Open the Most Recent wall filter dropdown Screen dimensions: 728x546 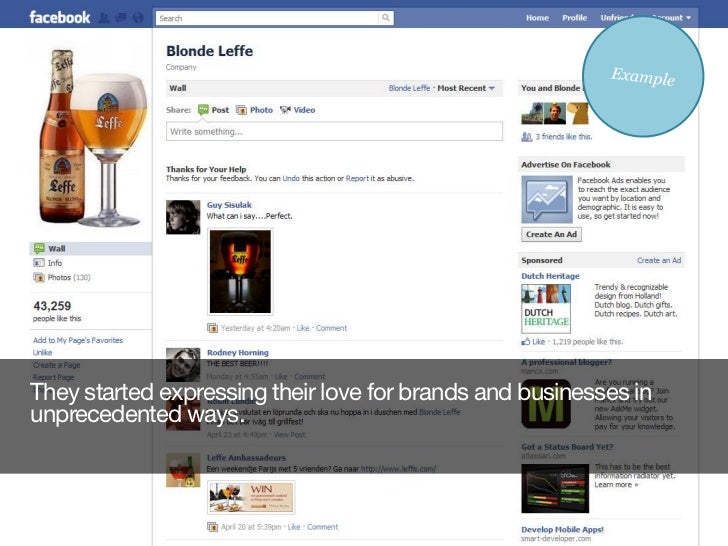(x=466, y=88)
